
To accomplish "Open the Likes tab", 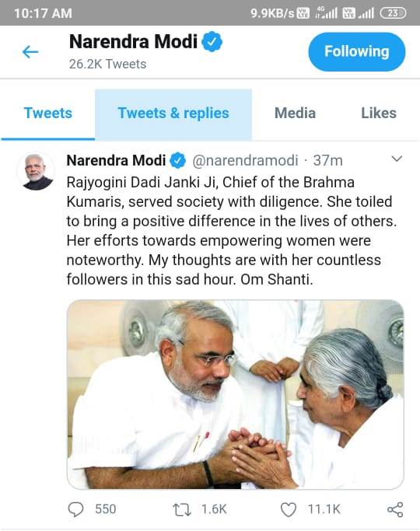I will tap(379, 113).
